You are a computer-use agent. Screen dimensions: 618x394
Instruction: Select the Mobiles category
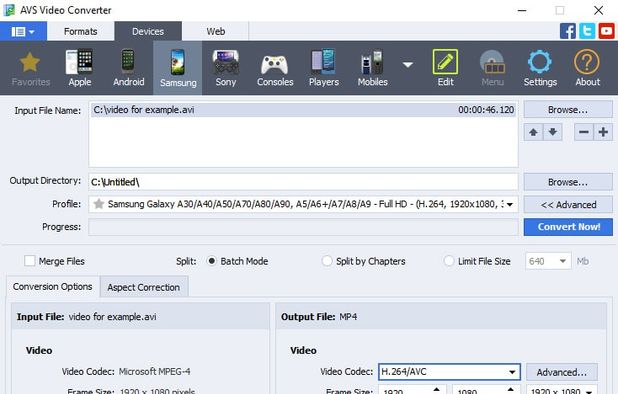[x=372, y=69]
